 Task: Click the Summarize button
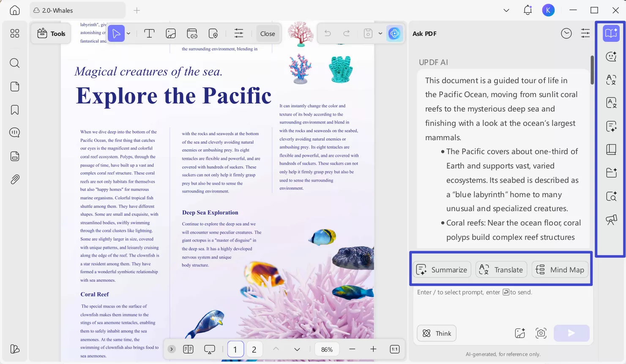click(442, 270)
